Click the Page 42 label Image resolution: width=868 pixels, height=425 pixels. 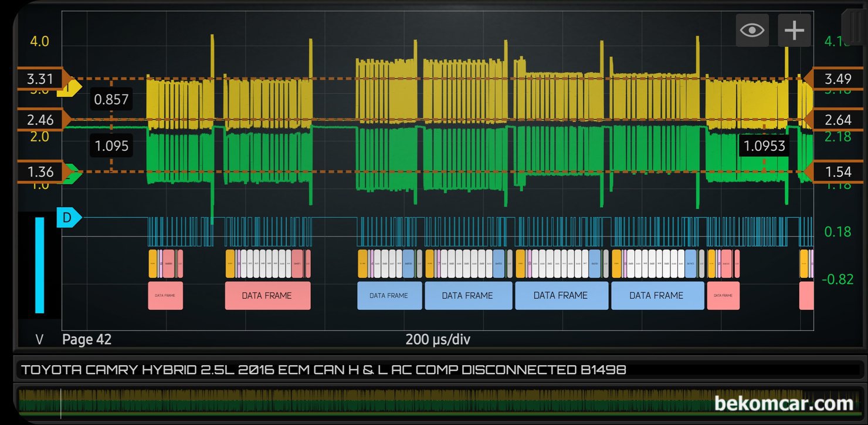[x=87, y=339]
